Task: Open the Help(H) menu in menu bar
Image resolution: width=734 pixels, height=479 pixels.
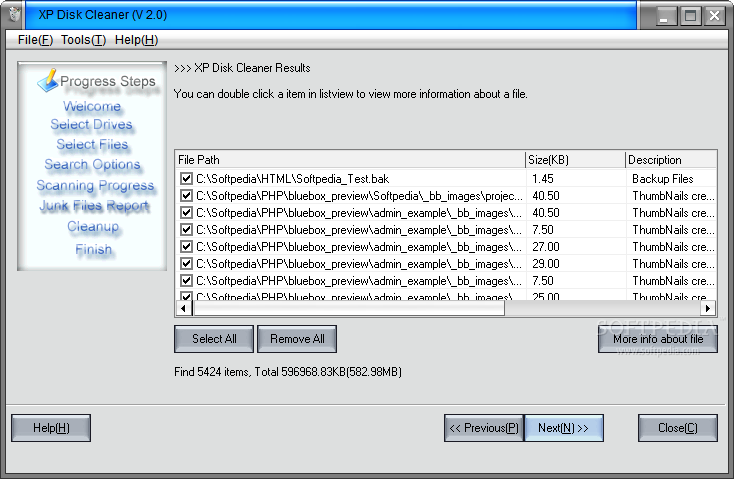Action: coord(136,40)
